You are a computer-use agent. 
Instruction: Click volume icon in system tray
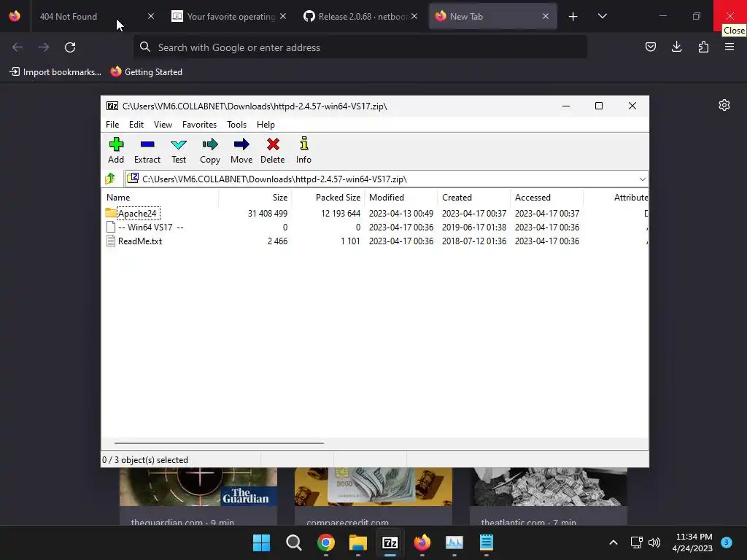654,542
